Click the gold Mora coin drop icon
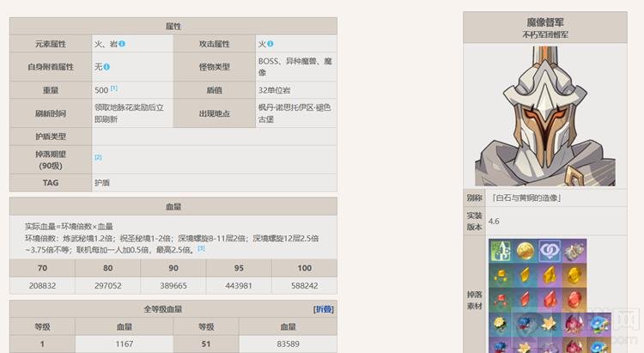644x353 pixels. coord(525,251)
